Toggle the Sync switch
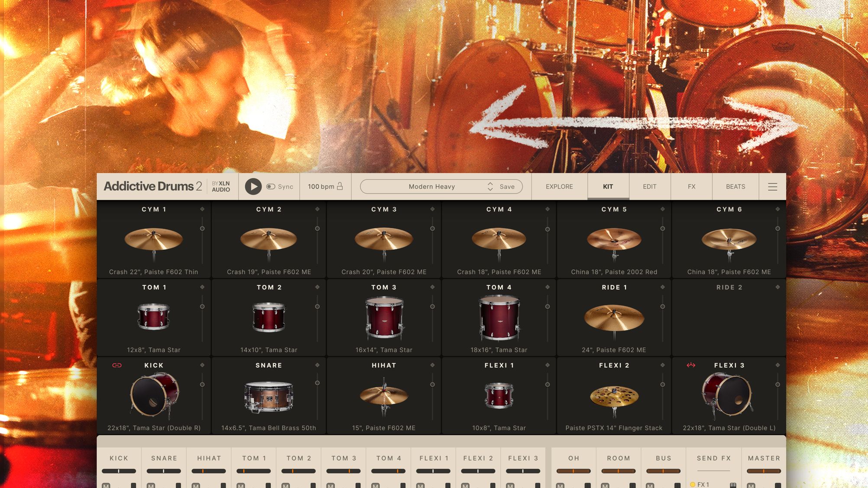This screenshot has height=488, width=868. tap(271, 186)
